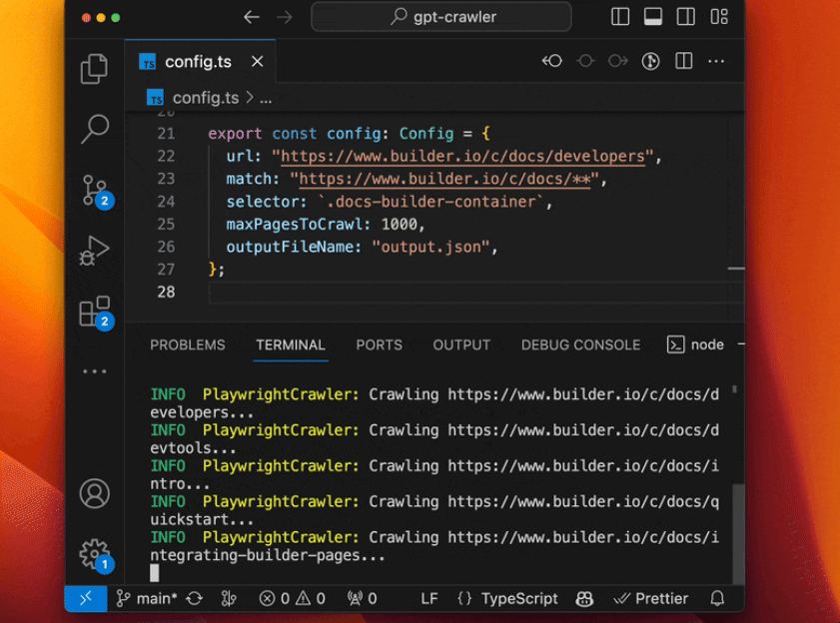This screenshot has height=623, width=840.
Task: Open the Extensions view with 2 badge
Action: (x=97, y=312)
